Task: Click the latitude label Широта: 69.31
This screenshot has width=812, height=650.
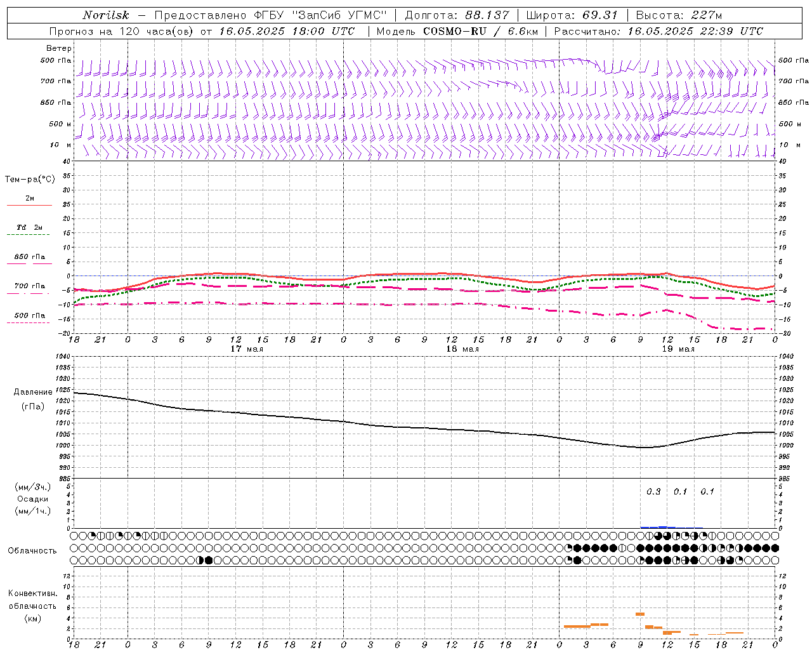Action: tap(572, 15)
